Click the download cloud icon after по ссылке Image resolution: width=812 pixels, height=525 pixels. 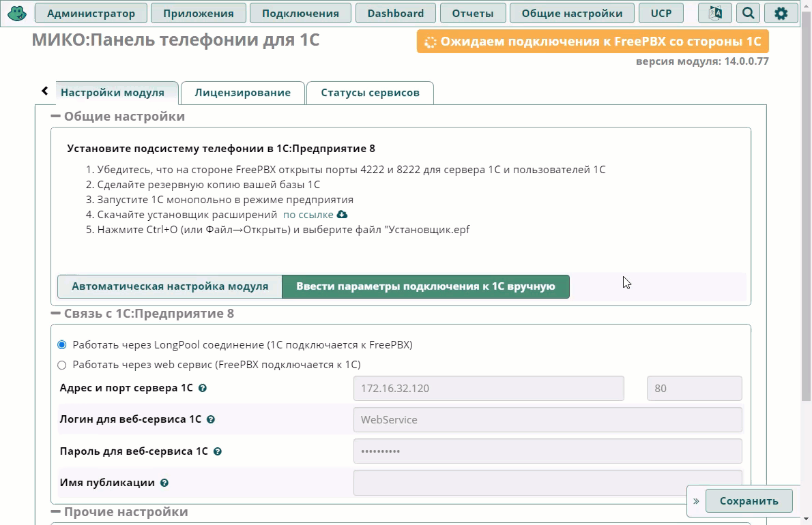pyautogui.click(x=341, y=214)
